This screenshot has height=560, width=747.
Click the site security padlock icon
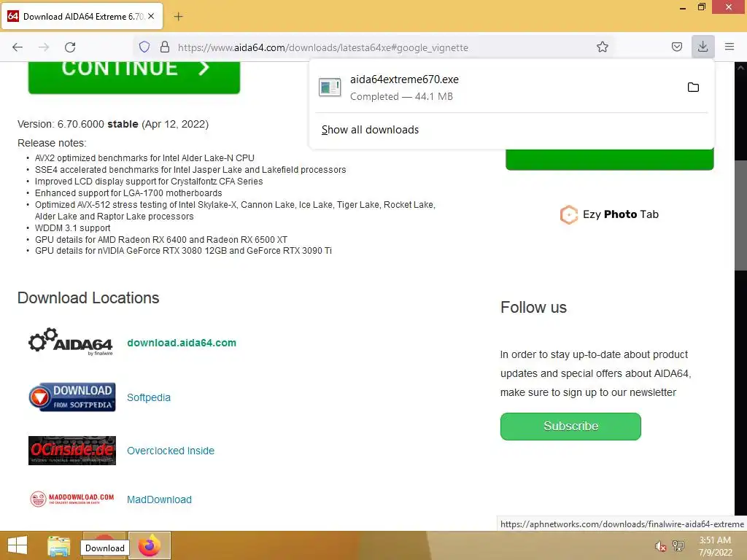pyautogui.click(x=165, y=47)
